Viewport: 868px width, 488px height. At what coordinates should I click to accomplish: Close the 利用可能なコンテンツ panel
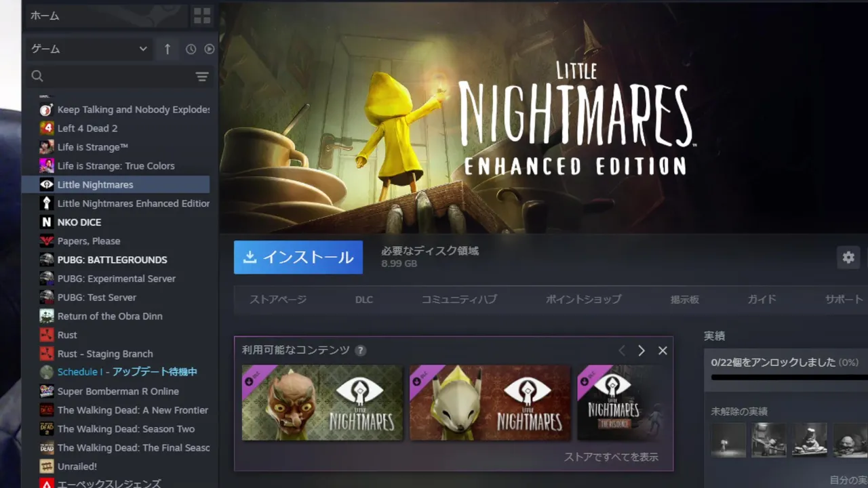(663, 350)
